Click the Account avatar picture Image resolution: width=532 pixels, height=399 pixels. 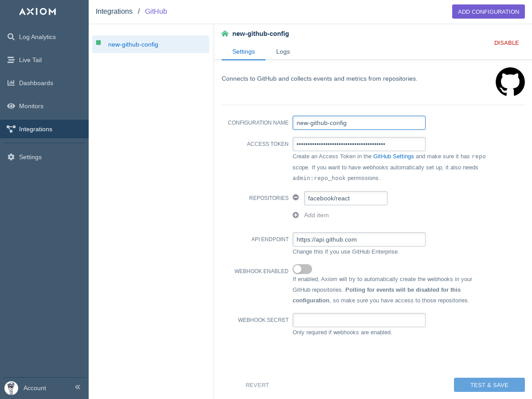[x=11, y=388]
